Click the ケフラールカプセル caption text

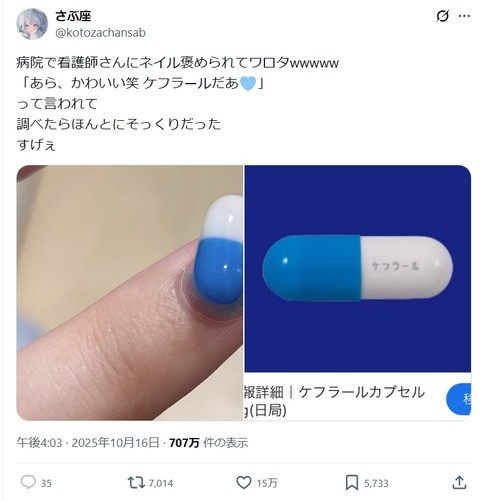(361, 392)
